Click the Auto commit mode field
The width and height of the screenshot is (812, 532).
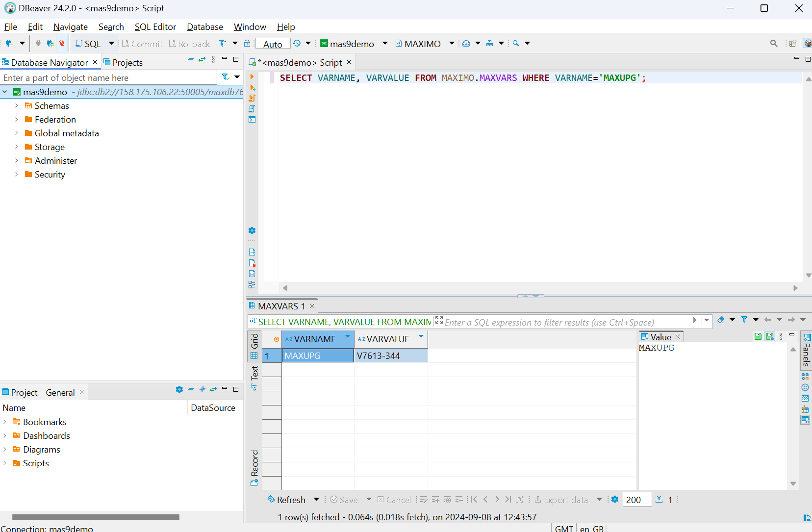coord(273,44)
